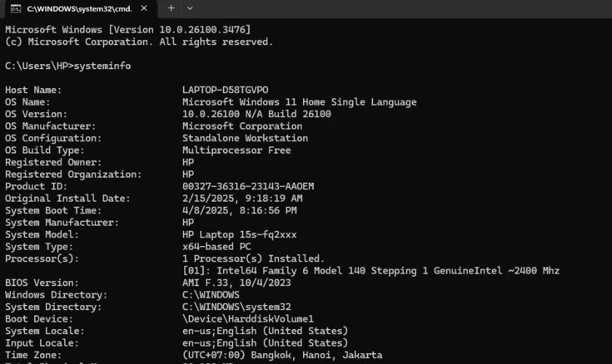
Task: Select the C:\WINDOWS\system32\cmd. tab
Action: click(x=80, y=9)
